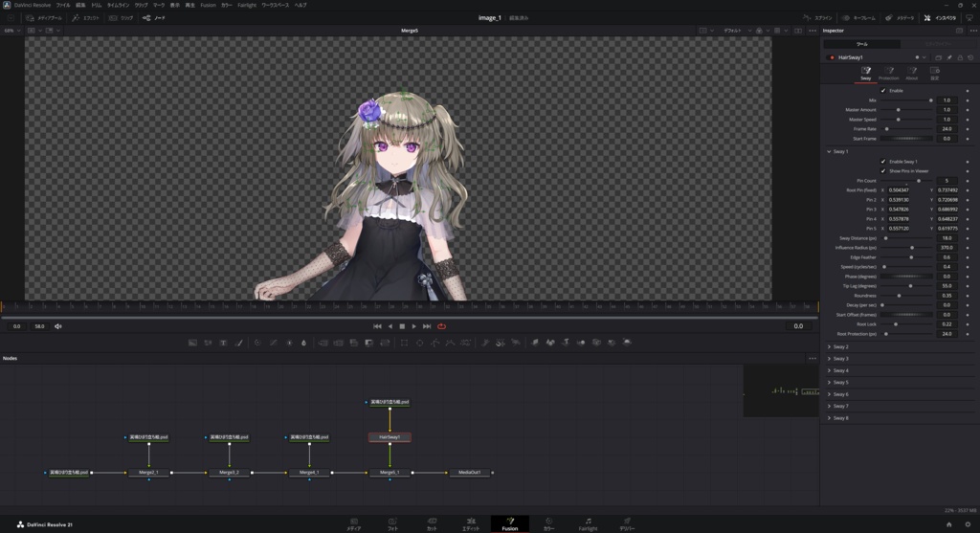Screen dimensions: 980x533
Task: Jump to the last frame
Action: pyautogui.click(x=427, y=326)
